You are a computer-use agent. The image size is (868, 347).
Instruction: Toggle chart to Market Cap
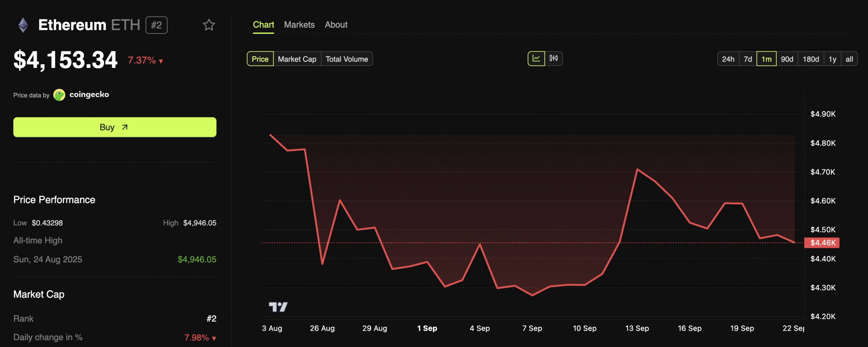[x=297, y=59]
